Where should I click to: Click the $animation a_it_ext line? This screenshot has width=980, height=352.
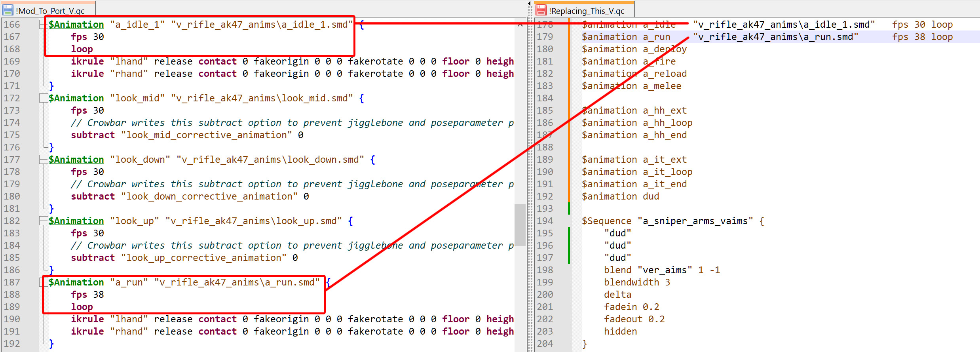click(x=634, y=160)
